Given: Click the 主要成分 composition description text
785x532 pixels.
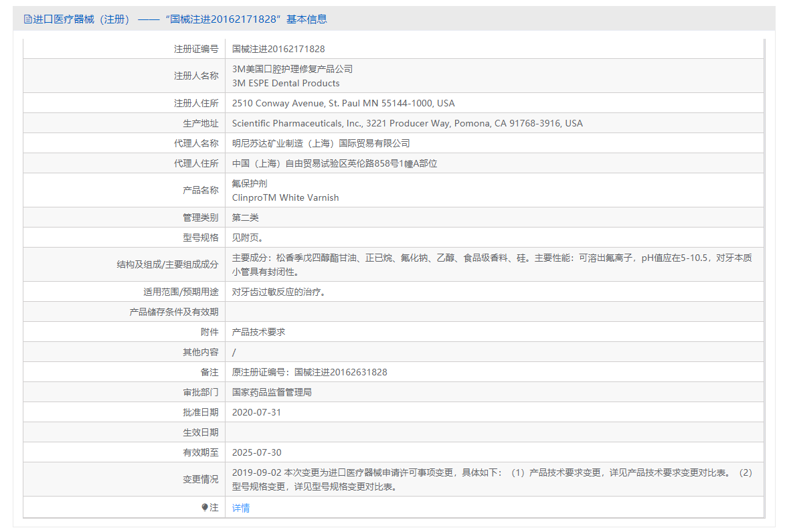Looking at the screenshot, I should (x=492, y=265).
